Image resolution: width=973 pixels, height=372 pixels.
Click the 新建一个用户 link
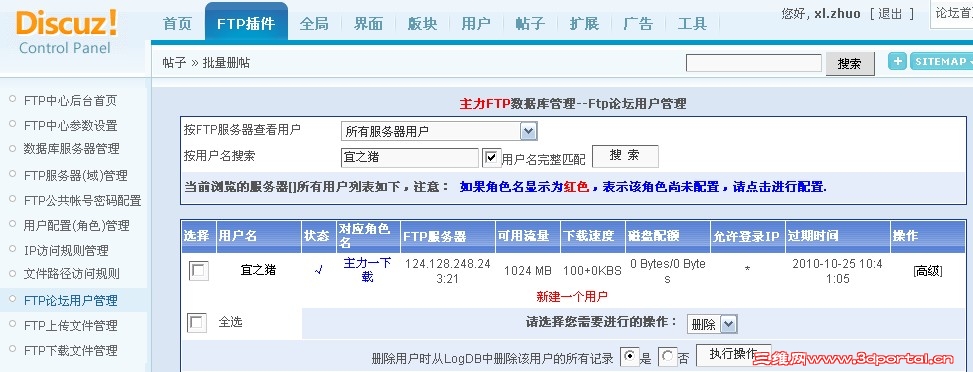pyautogui.click(x=572, y=296)
